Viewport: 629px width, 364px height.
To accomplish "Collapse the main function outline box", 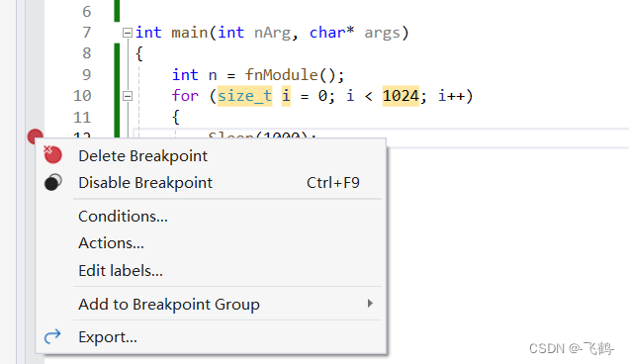I will point(128,33).
